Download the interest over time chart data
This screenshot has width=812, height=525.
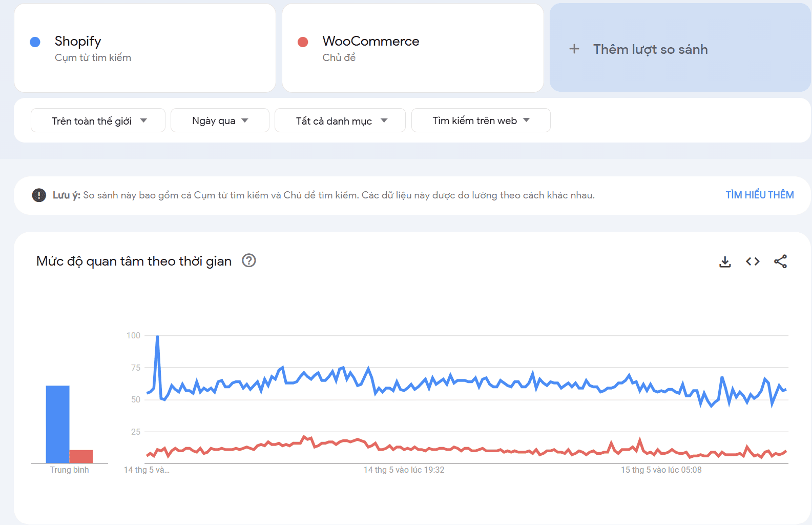[x=725, y=262]
